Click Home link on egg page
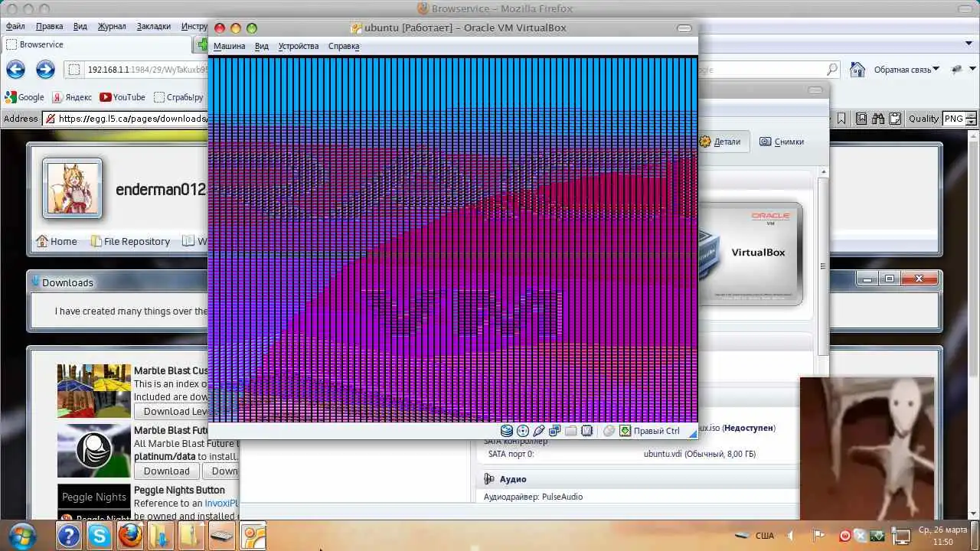This screenshot has width=980, height=551. [56, 241]
